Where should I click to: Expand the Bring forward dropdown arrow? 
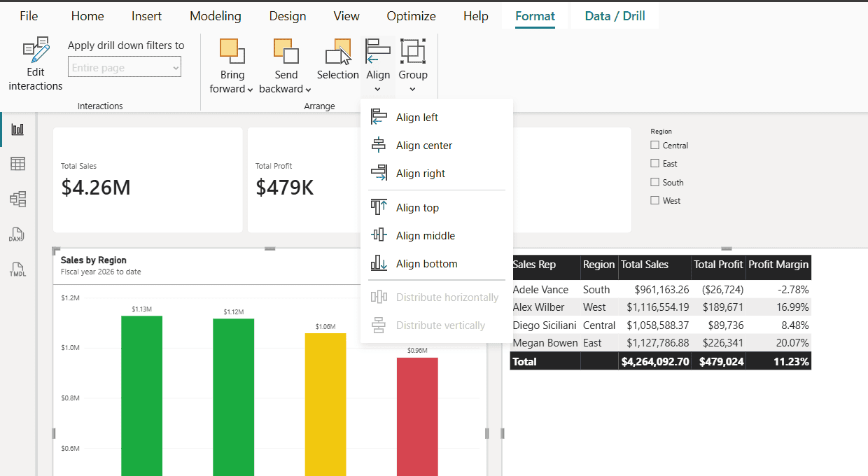click(x=250, y=90)
